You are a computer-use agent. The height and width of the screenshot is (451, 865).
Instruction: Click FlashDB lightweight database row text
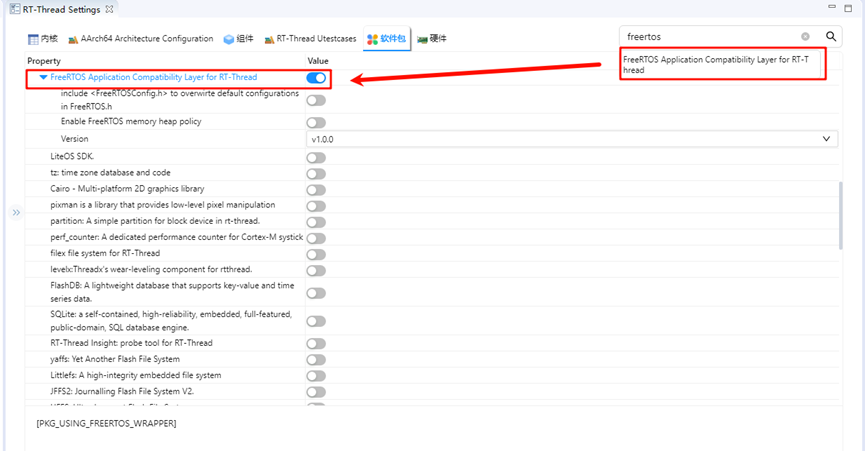point(172,292)
